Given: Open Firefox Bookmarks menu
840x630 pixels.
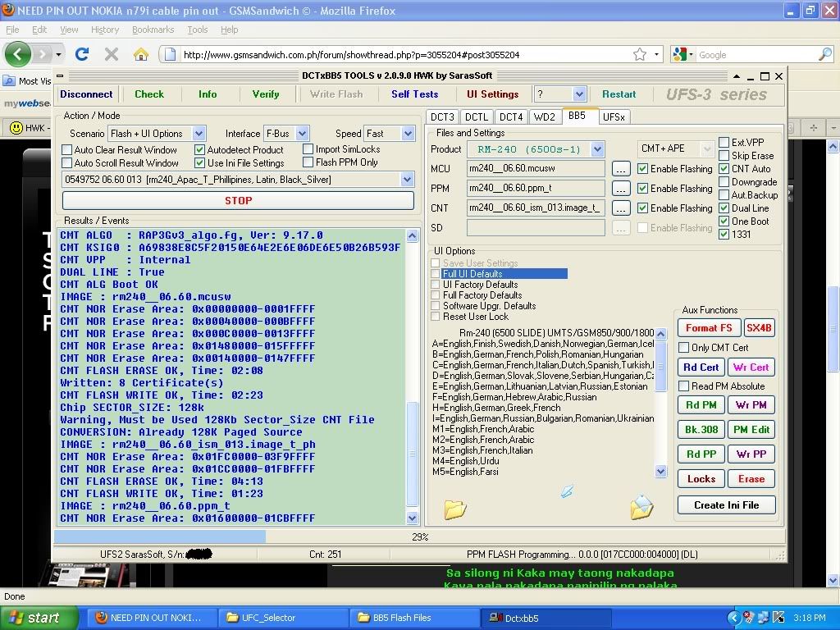Looking at the screenshot, I should tap(153, 30).
